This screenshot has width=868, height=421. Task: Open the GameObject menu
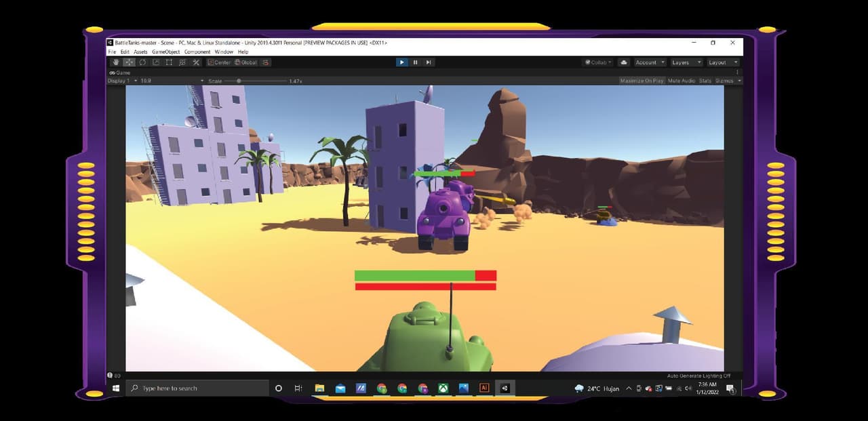[x=166, y=52]
